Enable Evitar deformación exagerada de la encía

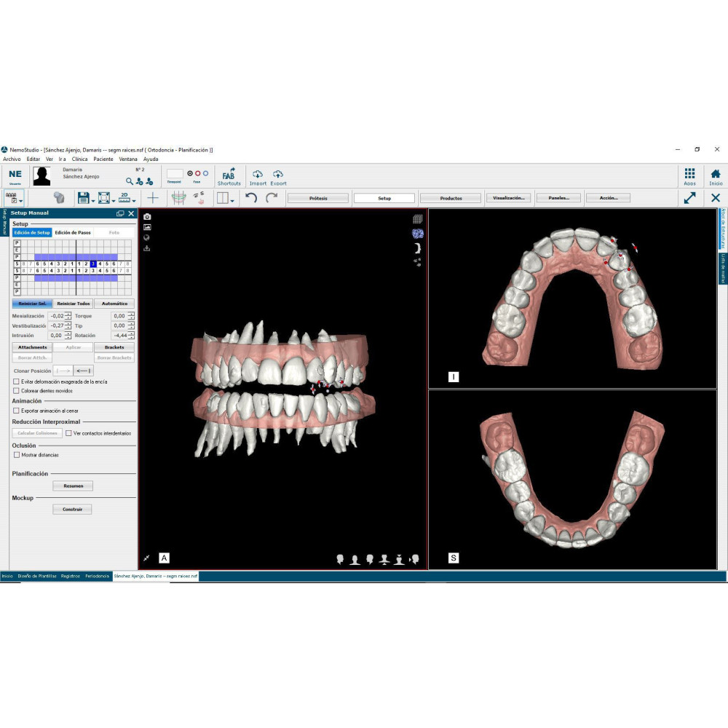[x=16, y=381]
